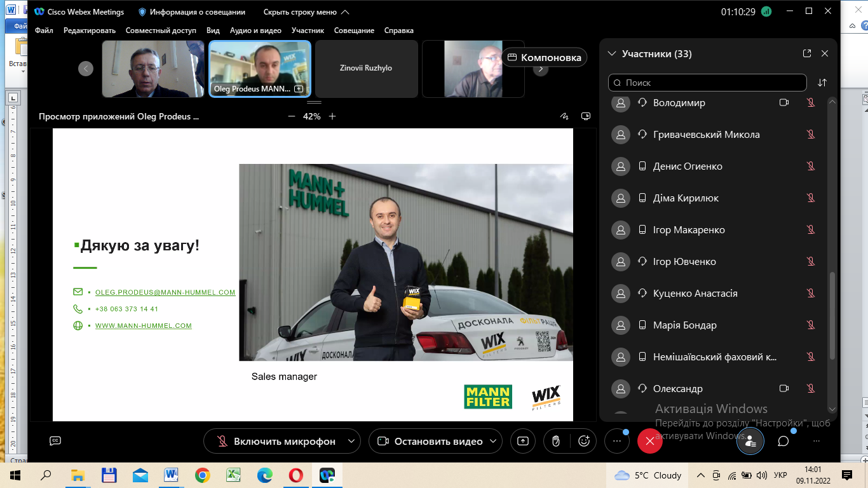Click muted mic icon for Гривачевський Микола

811,135
